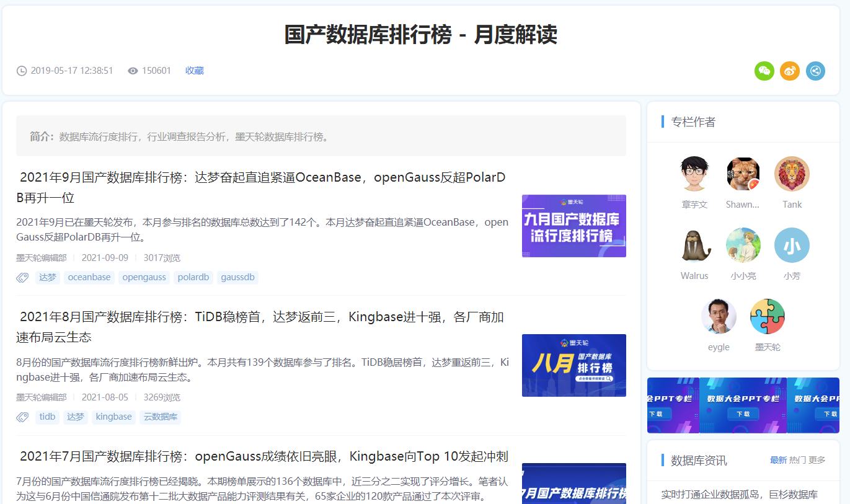Share the page via WeChat icon

(764, 71)
